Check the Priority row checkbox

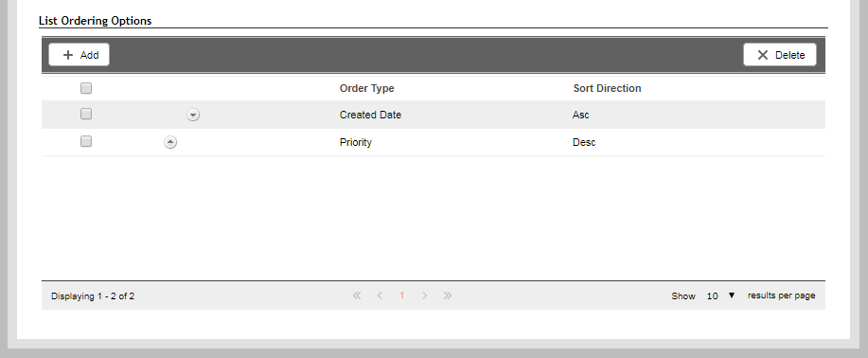point(86,141)
